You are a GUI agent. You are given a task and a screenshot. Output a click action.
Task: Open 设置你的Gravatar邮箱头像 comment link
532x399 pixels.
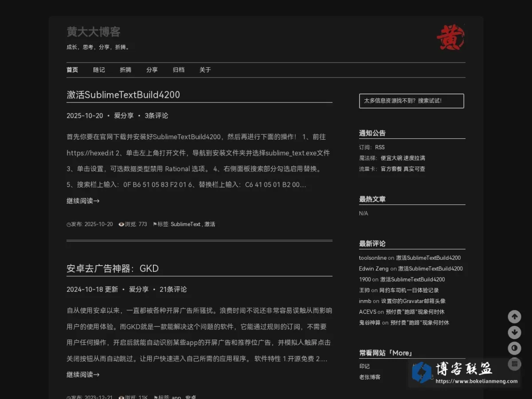[x=414, y=301]
